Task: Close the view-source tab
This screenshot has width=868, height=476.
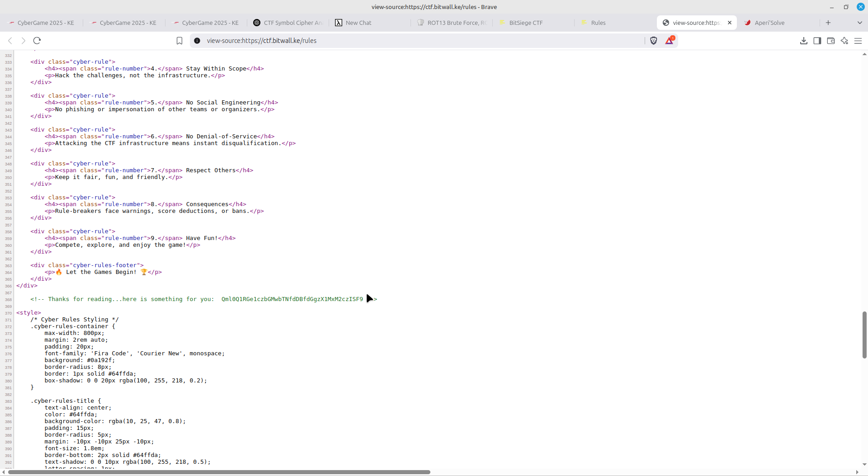Action: click(x=729, y=23)
